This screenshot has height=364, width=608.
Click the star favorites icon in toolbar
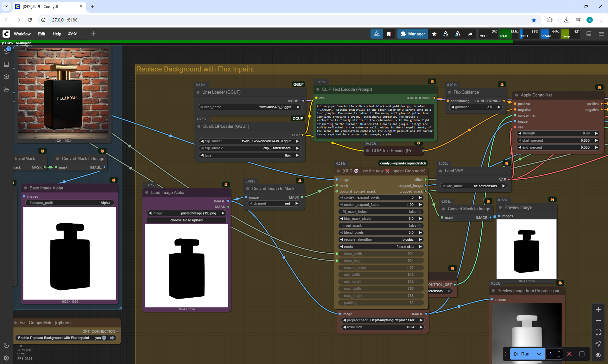434,34
